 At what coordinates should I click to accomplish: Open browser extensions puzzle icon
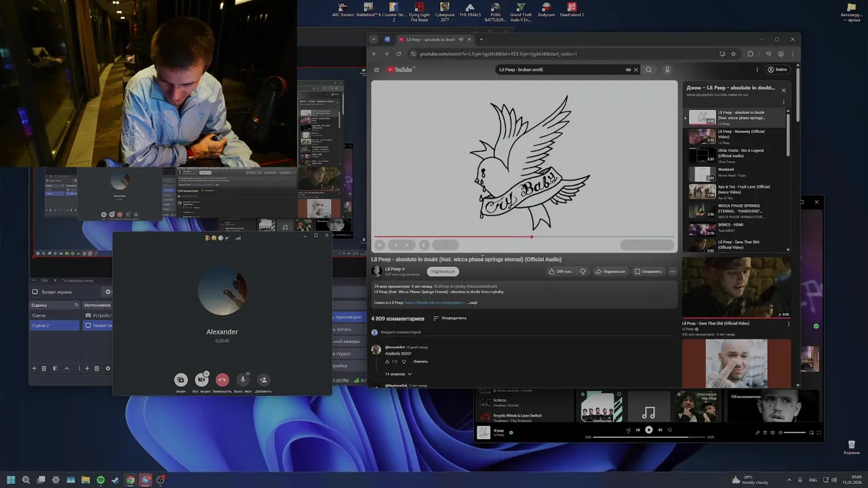coord(751,54)
